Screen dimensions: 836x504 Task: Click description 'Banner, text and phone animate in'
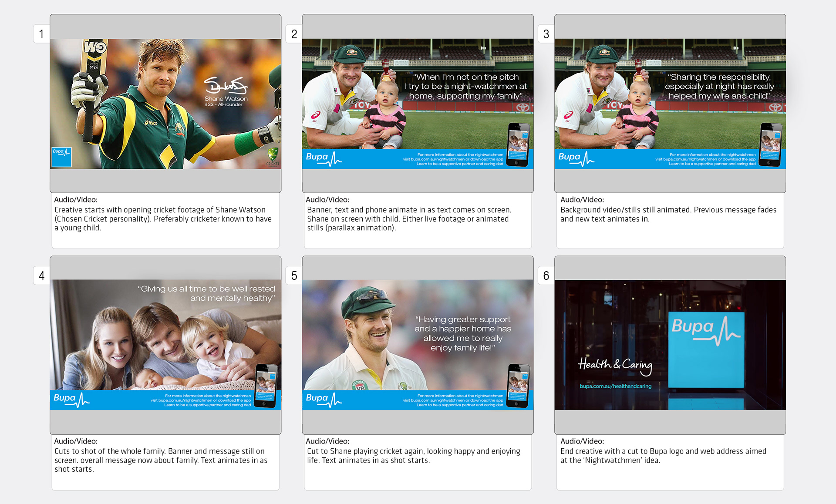click(409, 218)
